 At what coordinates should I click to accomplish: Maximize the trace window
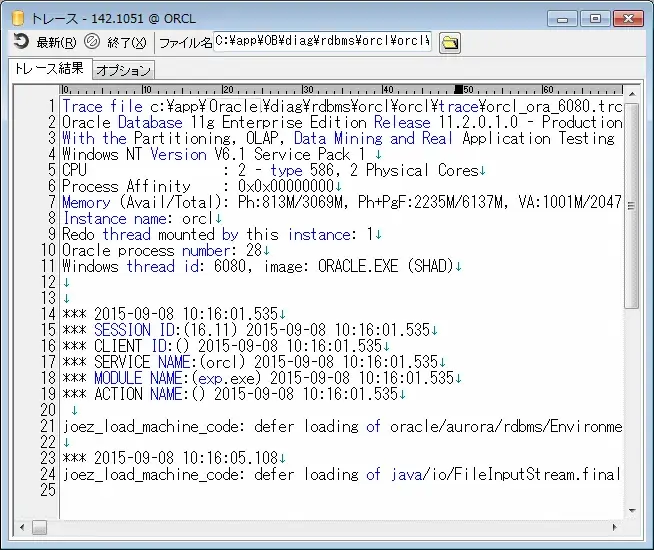click(x=595, y=17)
